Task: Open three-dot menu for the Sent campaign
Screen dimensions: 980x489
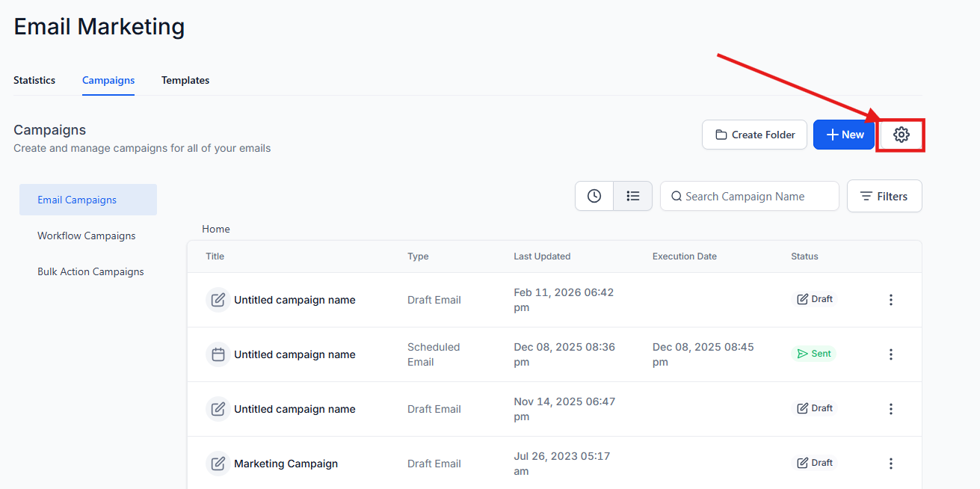Action: point(890,354)
